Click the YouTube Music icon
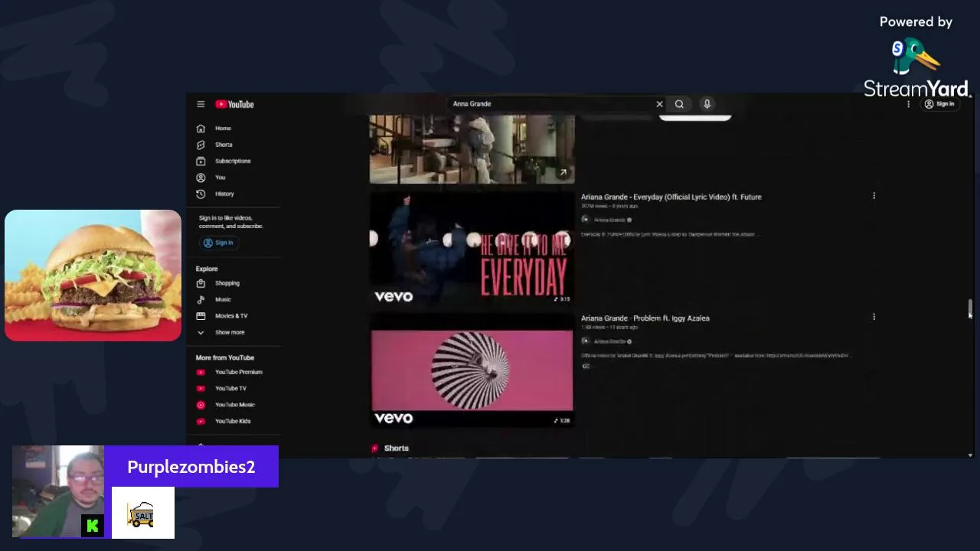 pos(201,405)
